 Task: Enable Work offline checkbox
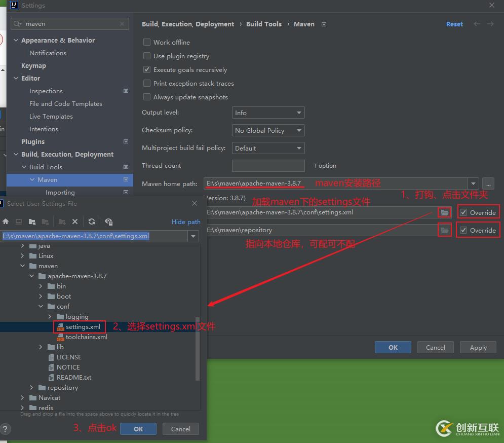click(x=147, y=42)
